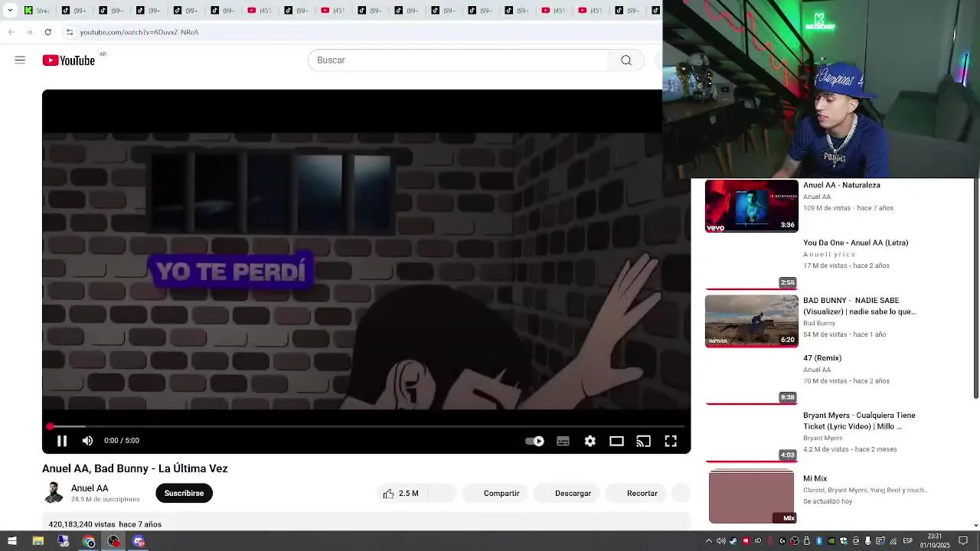The width and height of the screenshot is (980, 551).
Task: Go forward in browser history
Action: (29, 32)
